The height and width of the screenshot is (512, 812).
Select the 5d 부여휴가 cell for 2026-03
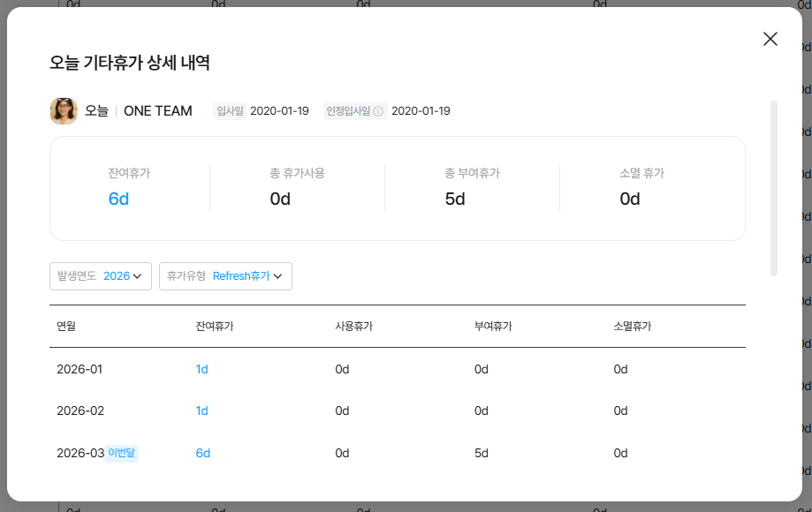[x=481, y=453]
